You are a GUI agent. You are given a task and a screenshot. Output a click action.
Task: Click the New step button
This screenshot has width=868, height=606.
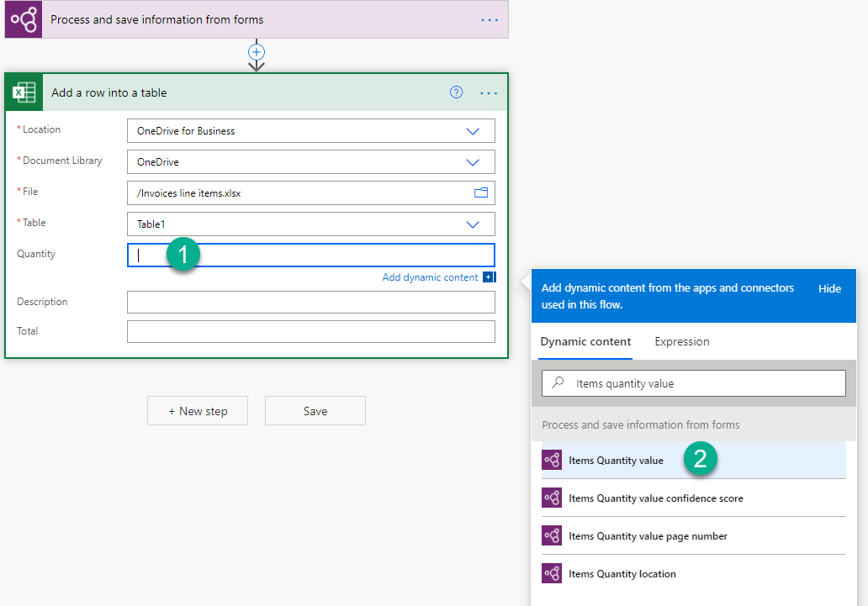pos(197,410)
